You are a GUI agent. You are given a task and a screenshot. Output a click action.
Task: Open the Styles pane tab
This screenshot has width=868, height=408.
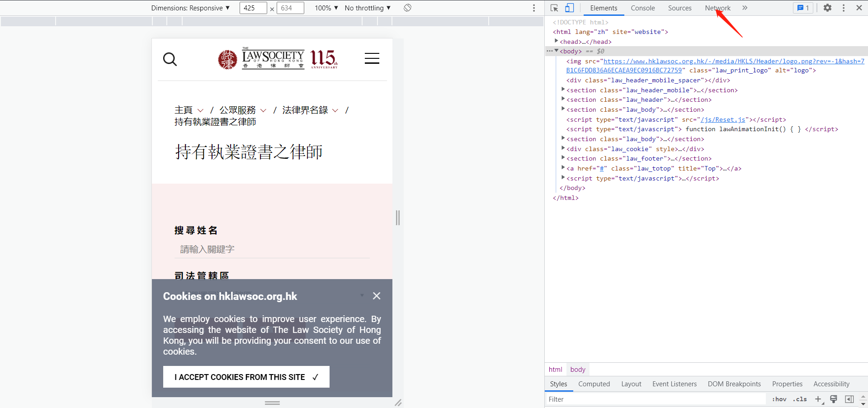pos(558,384)
